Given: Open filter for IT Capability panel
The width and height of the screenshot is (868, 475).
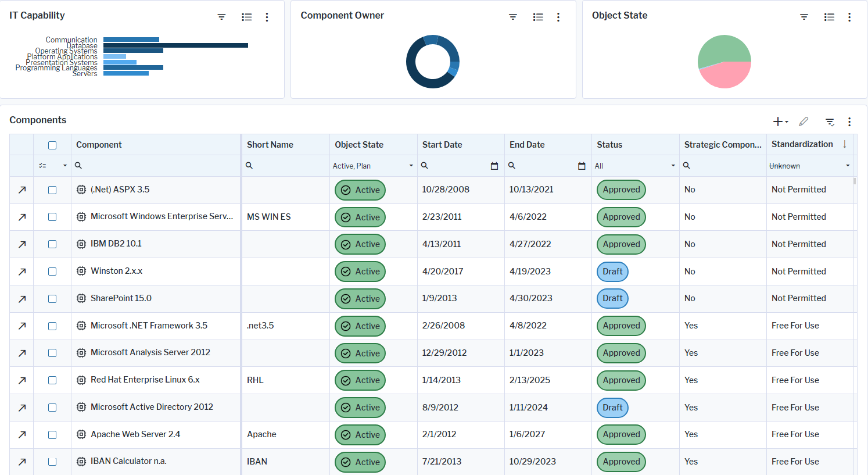Looking at the screenshot, I should (x=221, y=17).
